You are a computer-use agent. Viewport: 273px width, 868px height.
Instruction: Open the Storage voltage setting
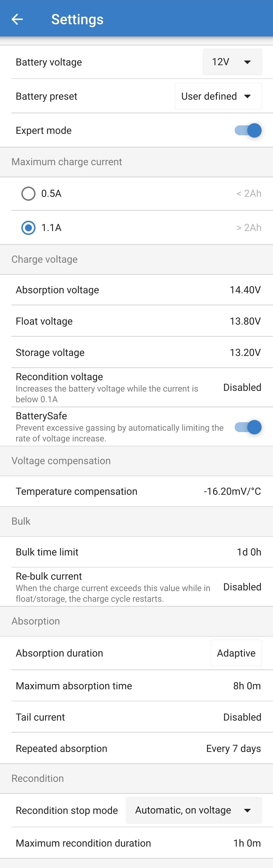coord(245,353)
